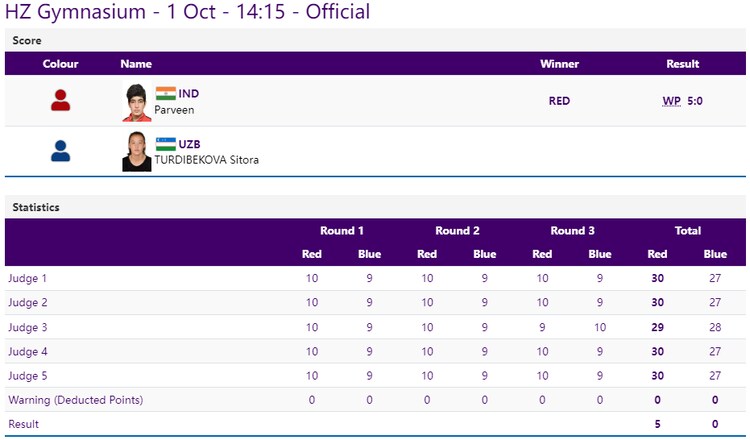Click the Statistics section heading

click(36, 207)
